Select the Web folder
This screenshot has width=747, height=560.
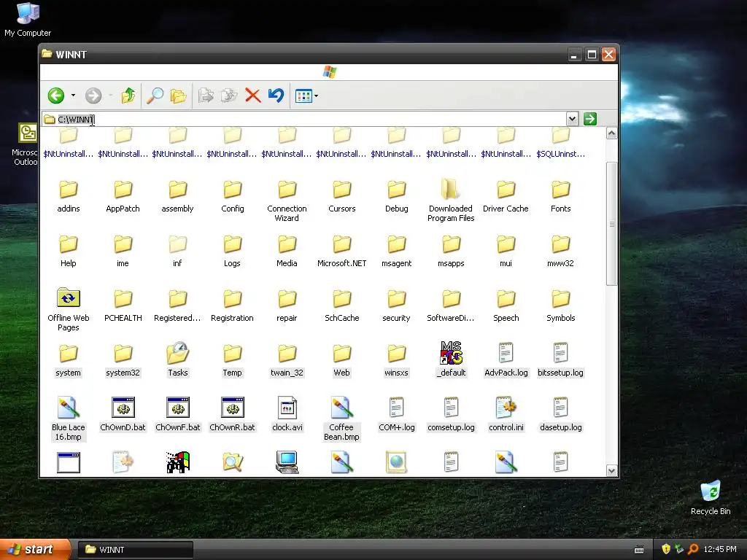point(341,361)
